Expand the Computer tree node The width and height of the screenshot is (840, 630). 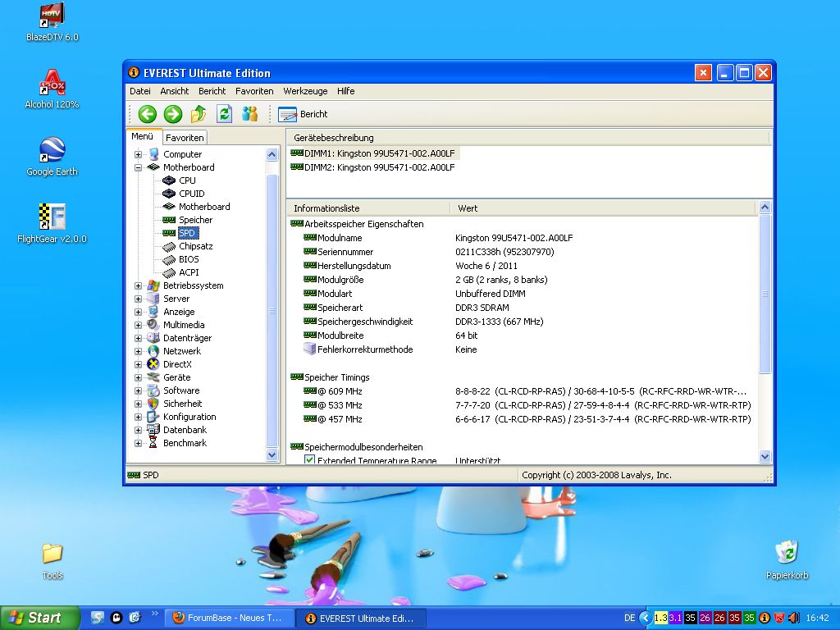(x=138, y=154)
